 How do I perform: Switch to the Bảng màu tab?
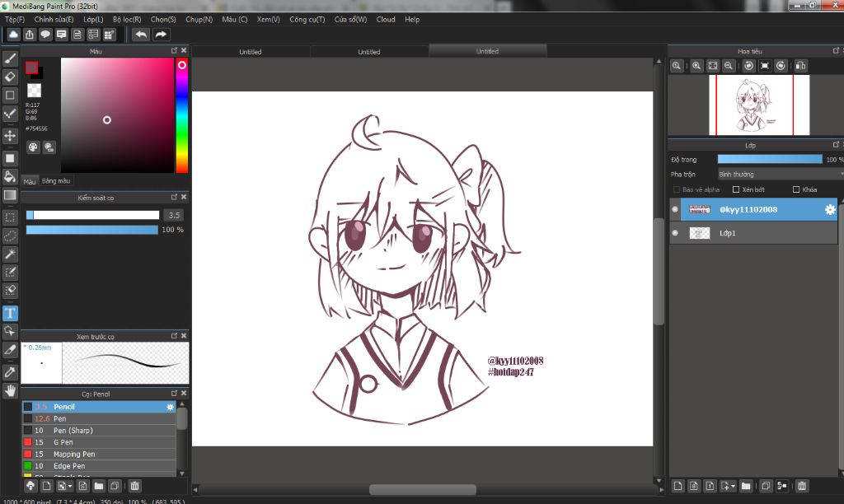(x=56, y=180)
